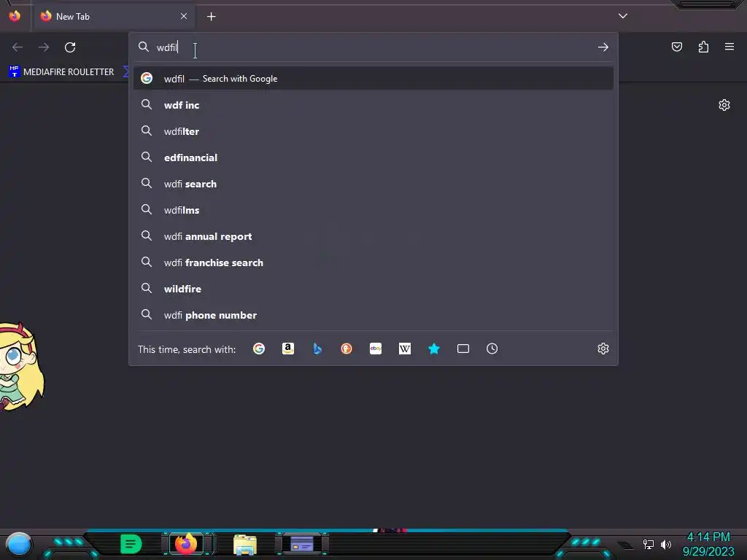Select the New Tab tab
Viewport: 747px width, 560px height.
[x=115, y=16]
